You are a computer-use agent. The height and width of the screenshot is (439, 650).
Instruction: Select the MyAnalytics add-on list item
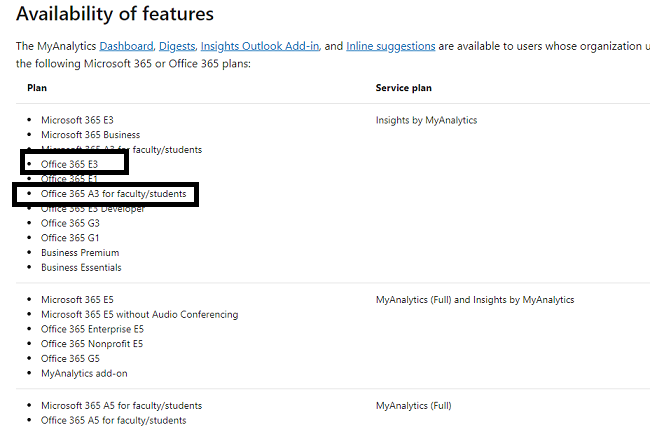(84, 373)
